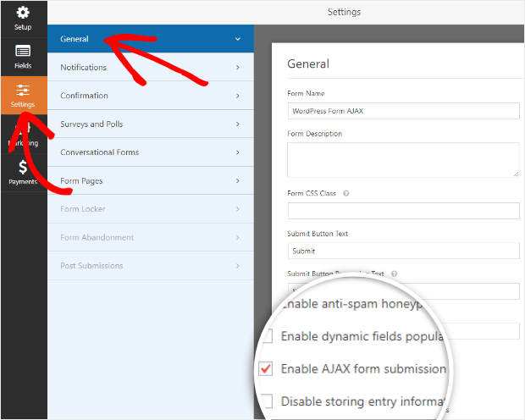This screenshot has height=420, width=525.
Task: Expand the Form Abandonment chevron
Action: coord(238,237)
